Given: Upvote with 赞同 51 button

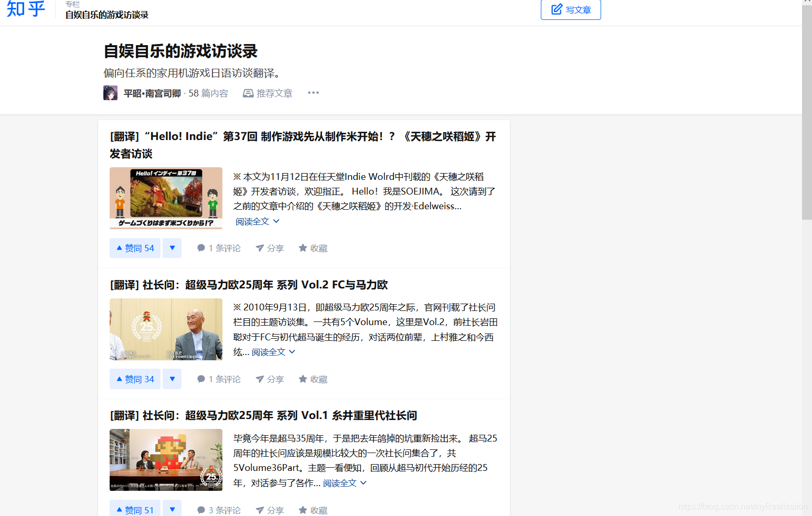Looking at the screenshot, I should (x=135, y=509).
